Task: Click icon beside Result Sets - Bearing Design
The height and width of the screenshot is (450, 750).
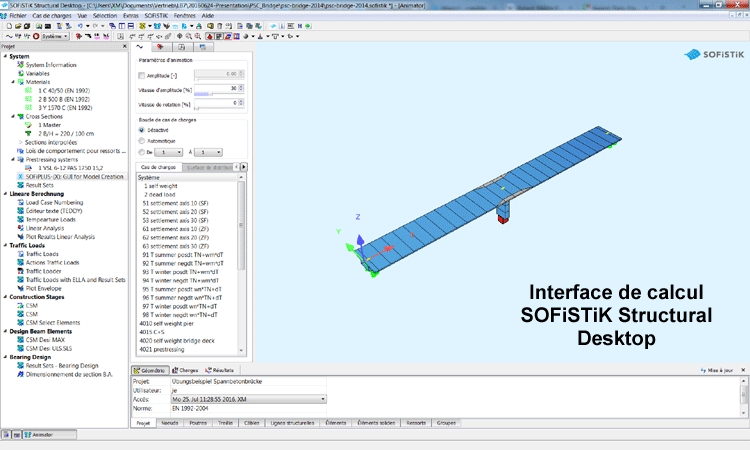Action: [21, 366]
